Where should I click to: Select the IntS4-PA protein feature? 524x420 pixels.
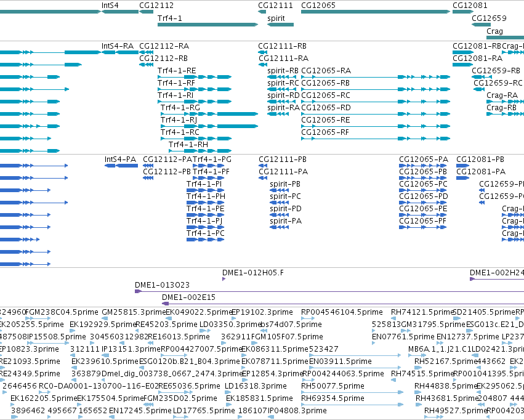(x=121, y=166)
